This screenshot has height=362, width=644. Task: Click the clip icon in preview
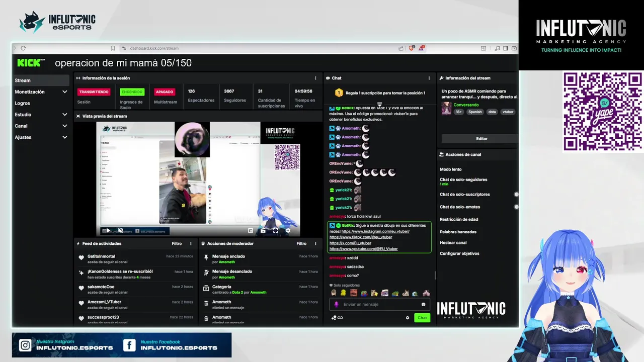coord(263,231)
